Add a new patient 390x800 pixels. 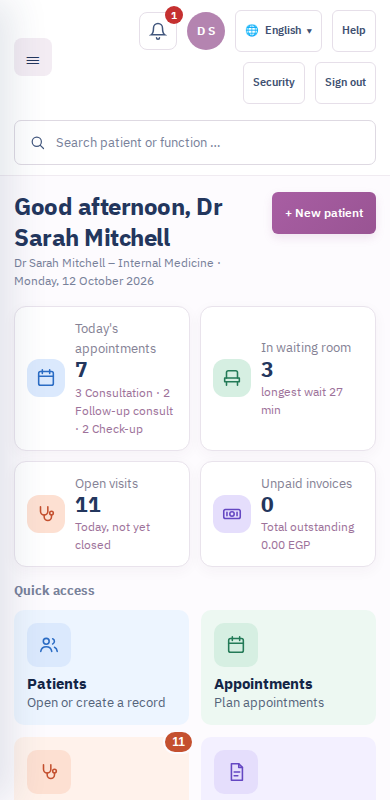click(x=324, y=213)
